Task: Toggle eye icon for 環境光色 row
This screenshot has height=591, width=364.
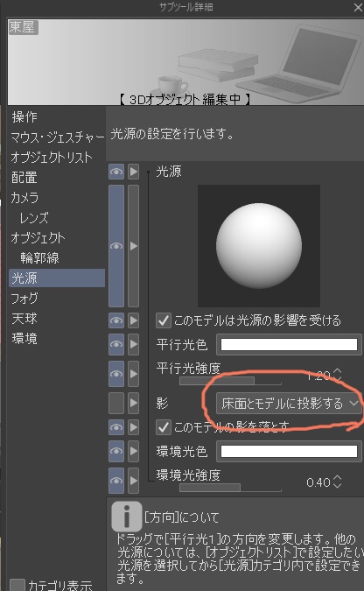Action: 116,451
